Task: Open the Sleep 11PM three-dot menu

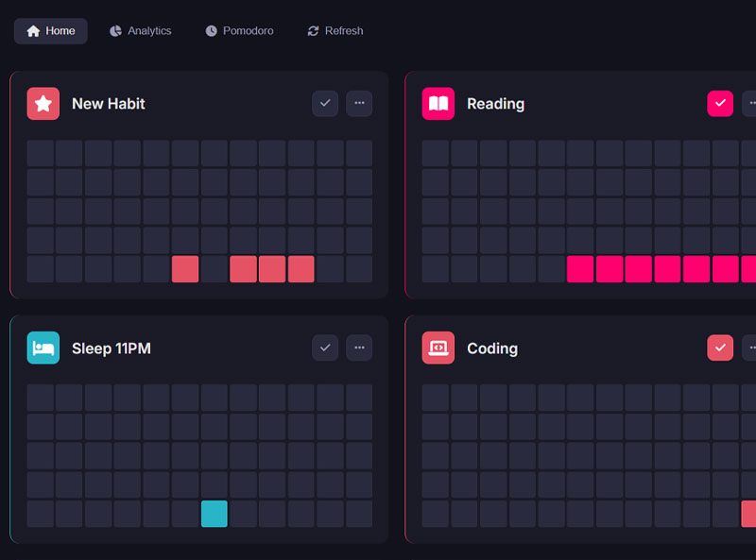Action: click(359, 348)
